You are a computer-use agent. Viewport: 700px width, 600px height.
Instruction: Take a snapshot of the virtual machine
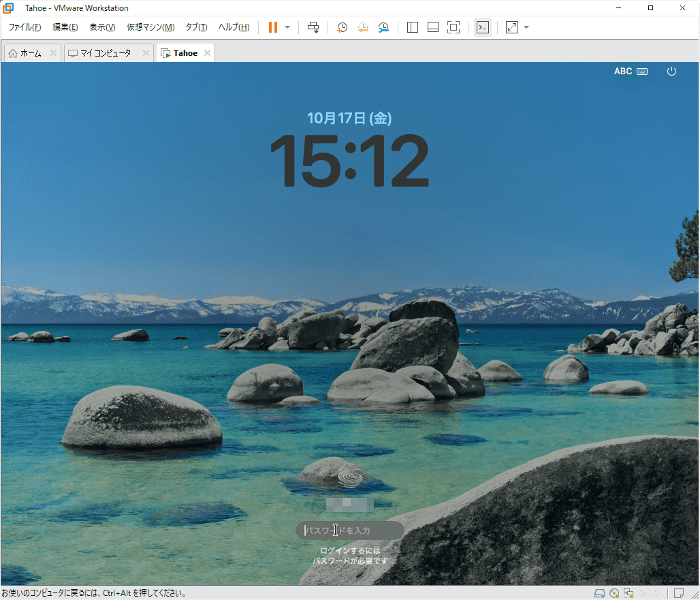(343, 27)
